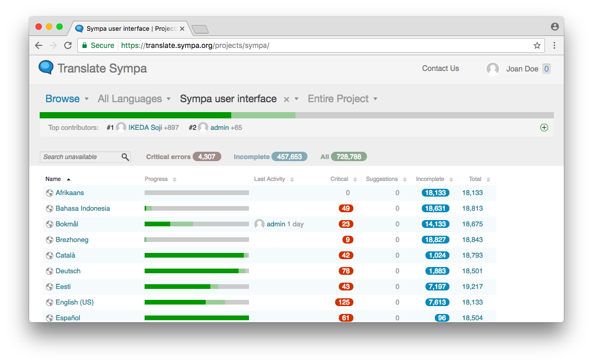Screen dimensions: 593x364
Task: Click the Secure padlock icon
Action: coord(85,45)
